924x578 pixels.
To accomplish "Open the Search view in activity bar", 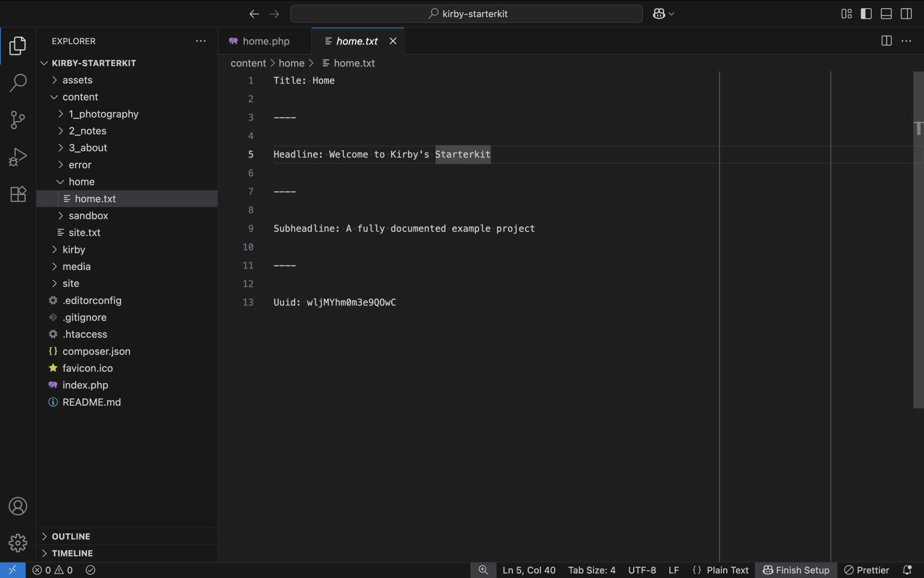I will tap(18, 83).
